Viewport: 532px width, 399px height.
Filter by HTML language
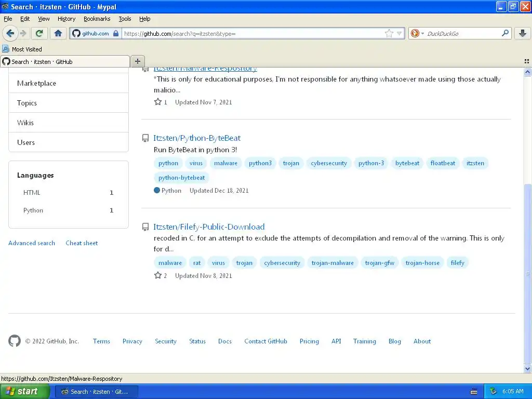click(68, 192)
